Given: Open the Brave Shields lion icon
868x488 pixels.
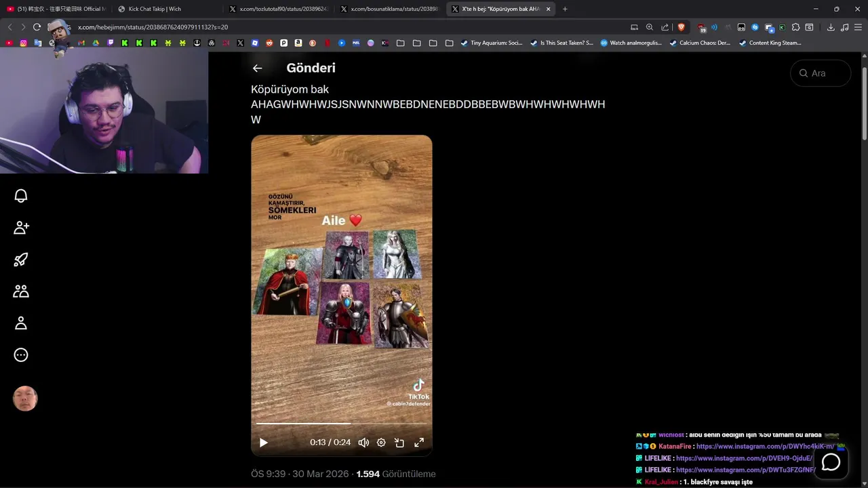Looking at the screenshot, I should tap(682, 27).
